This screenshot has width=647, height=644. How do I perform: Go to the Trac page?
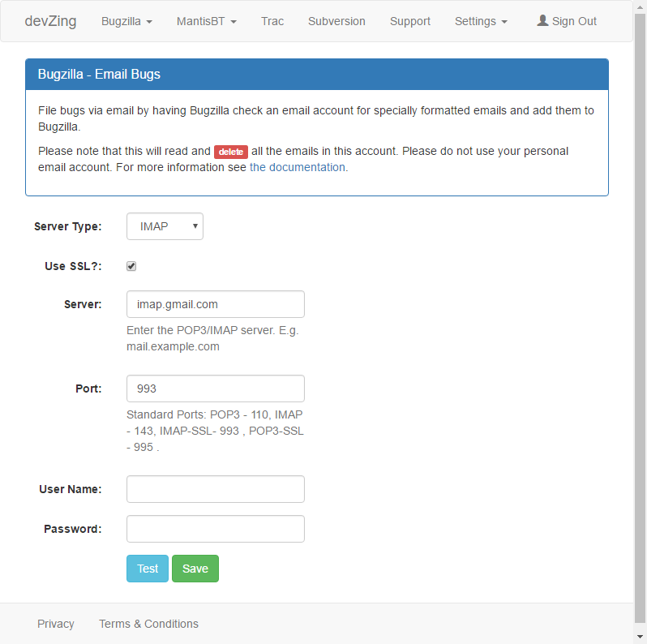pyautogui.click(x=272, y=21)
